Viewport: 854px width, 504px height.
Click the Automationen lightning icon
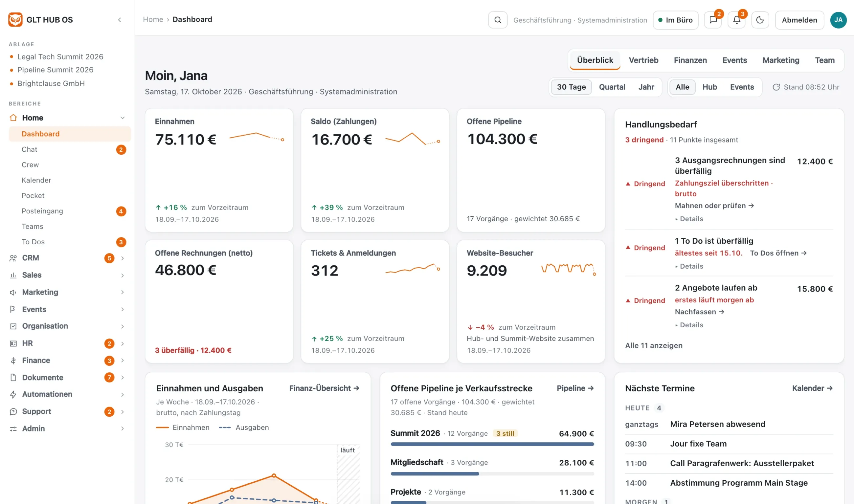coord(13,394)
